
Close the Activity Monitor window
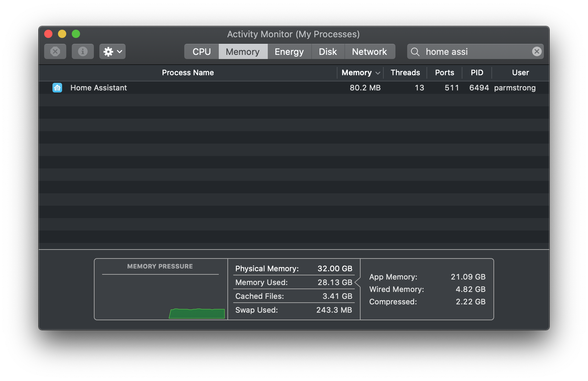click(x=48, y=34)
